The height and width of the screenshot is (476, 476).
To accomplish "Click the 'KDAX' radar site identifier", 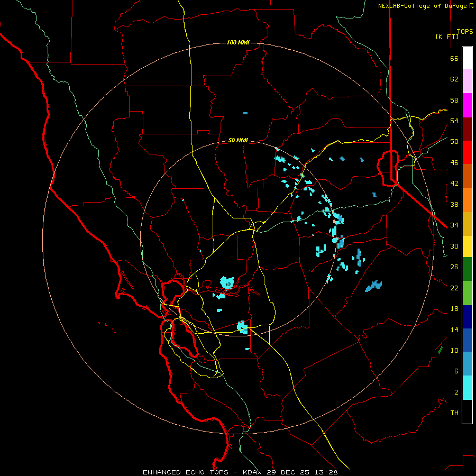I will pyautogui.click(x=253, y=472).
